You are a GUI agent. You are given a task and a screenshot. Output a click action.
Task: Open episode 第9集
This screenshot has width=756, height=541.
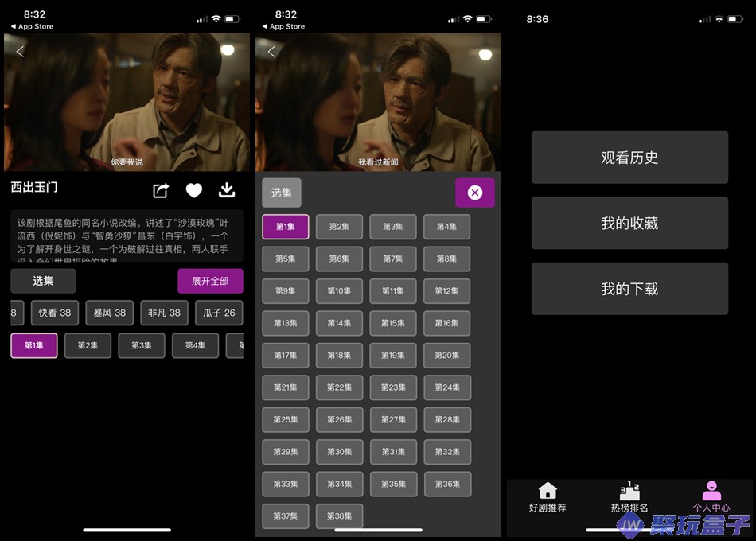coord(286,291)
